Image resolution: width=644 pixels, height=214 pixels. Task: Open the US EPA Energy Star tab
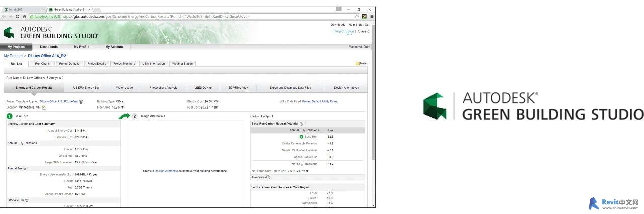[87, 88]
